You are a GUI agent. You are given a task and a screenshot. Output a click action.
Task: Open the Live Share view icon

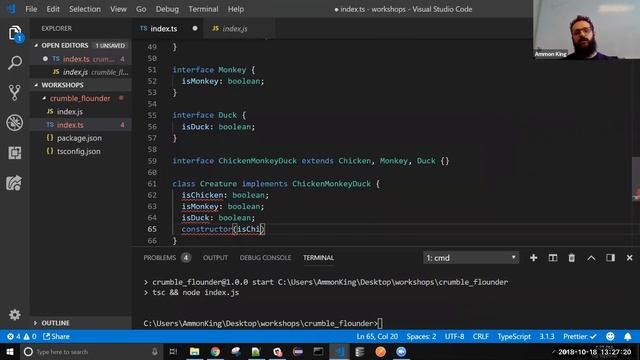click(14, 183)
